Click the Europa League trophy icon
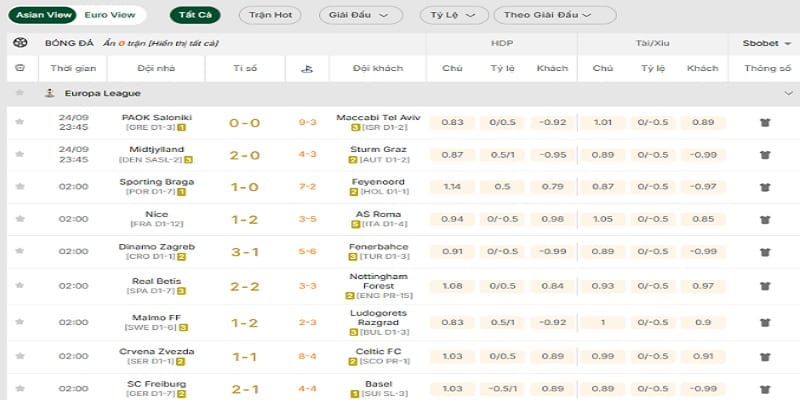Image resolution: width=800 pixels, height=400 pixels. point(49,93)
